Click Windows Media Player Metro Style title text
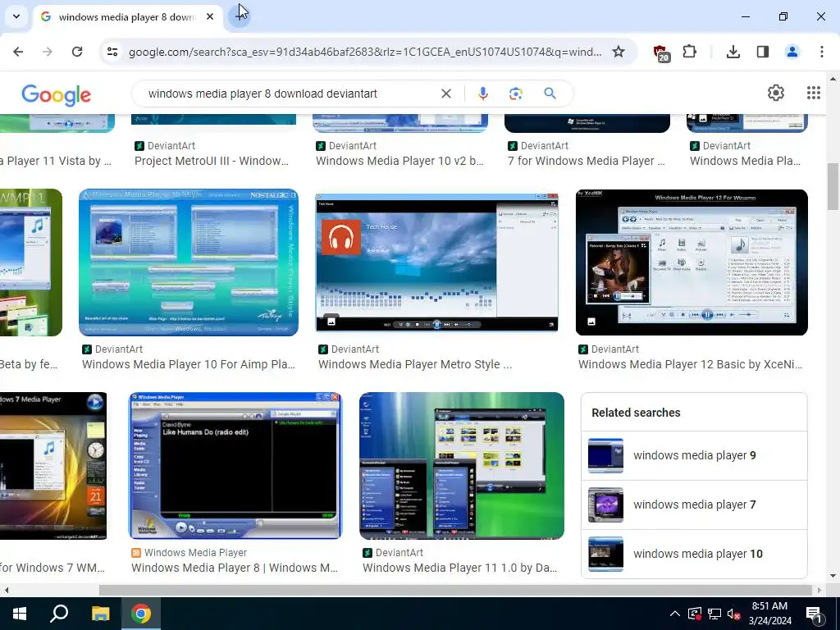Screen dimensions: 840x630 (414, 364)
